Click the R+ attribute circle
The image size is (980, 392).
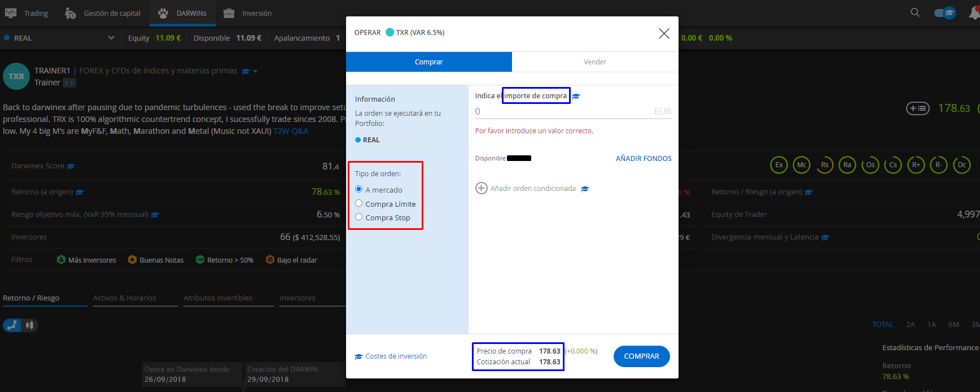pos(916,165)
